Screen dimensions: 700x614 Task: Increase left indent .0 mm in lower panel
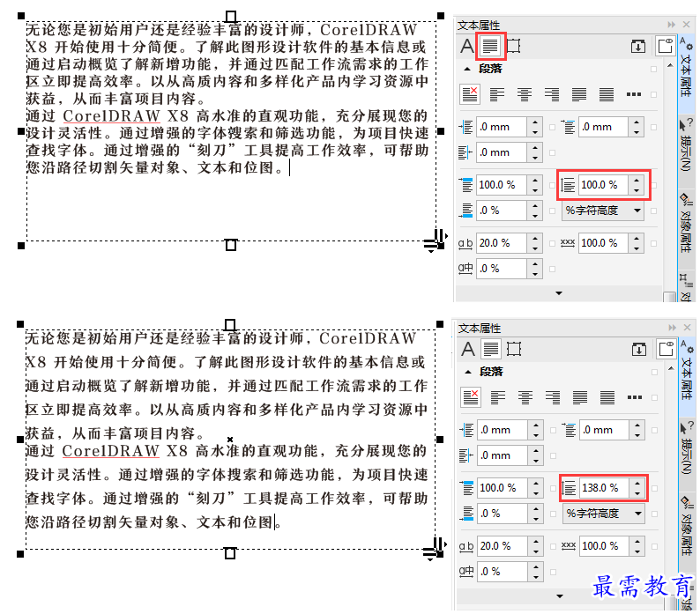coord(535,425)
